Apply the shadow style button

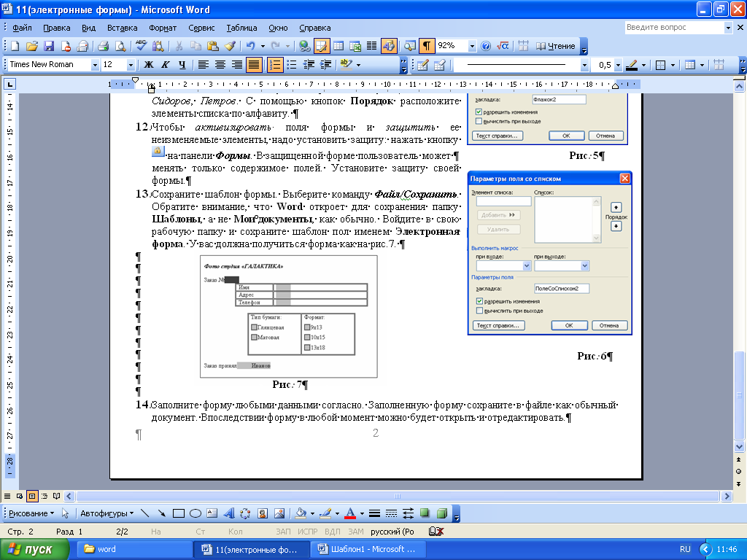click(425, 513)
